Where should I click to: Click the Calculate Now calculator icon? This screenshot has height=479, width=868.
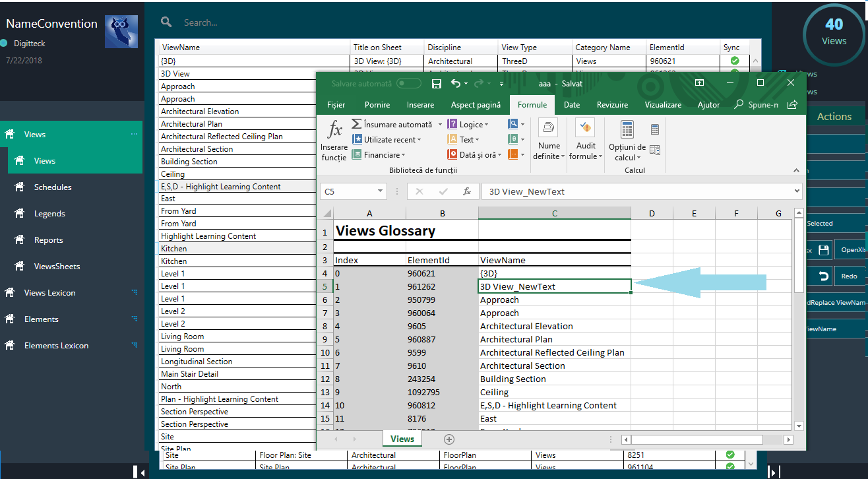[x=654, y=130]
